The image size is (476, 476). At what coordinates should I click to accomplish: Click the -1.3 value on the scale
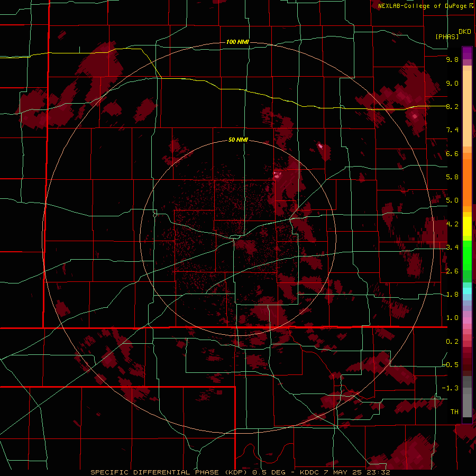point(451,388)
